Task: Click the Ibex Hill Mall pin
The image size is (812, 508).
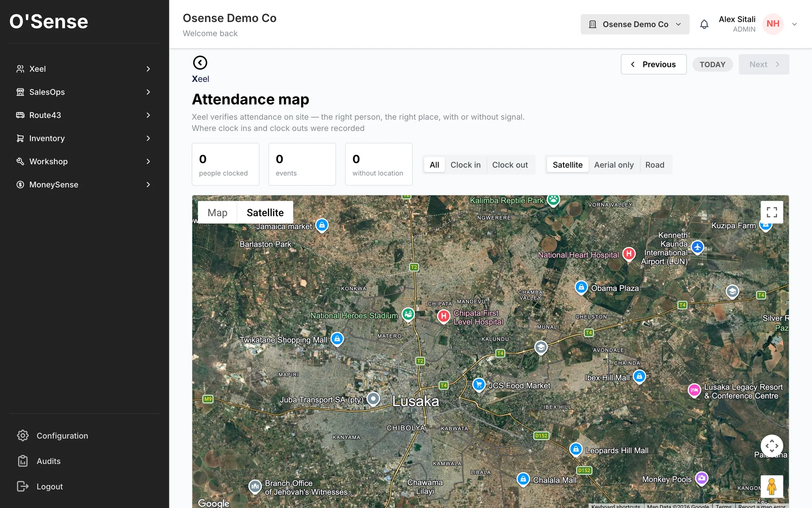Action: point(639,377)
